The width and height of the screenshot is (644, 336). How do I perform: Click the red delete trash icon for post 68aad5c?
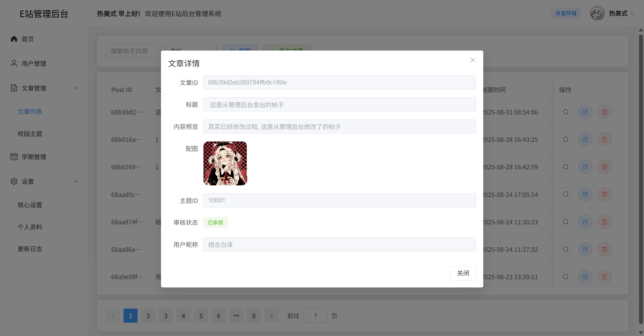coord(605,194)
